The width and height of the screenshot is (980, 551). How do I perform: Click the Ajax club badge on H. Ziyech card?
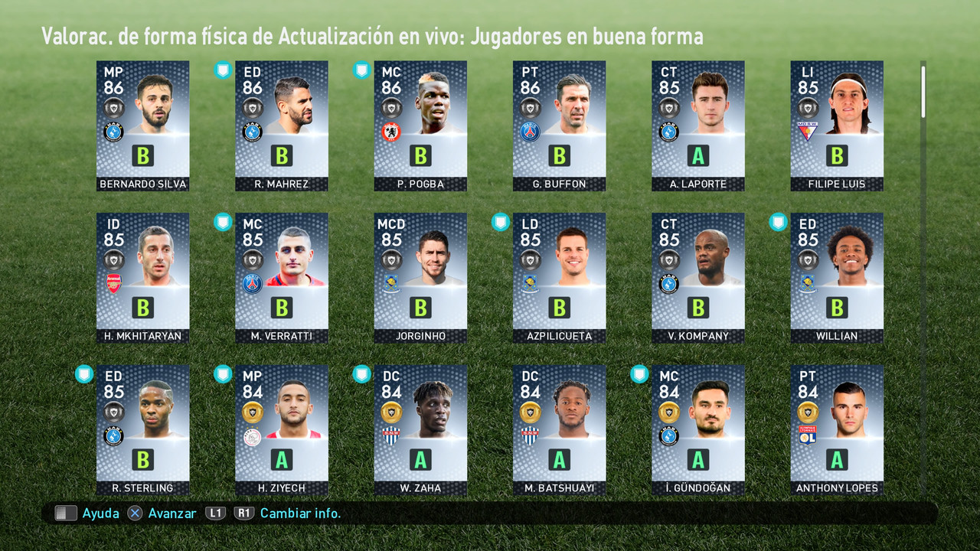(x=252, y=437)
